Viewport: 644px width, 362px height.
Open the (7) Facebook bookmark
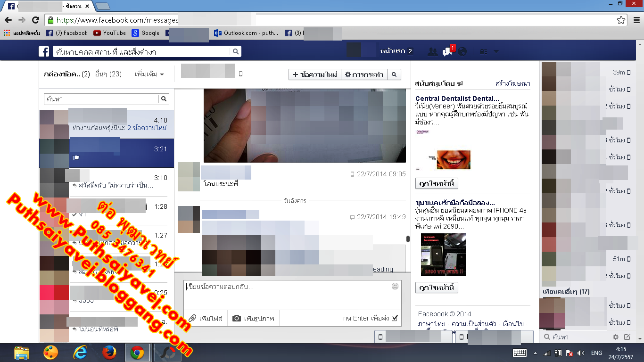click(67, 33)
